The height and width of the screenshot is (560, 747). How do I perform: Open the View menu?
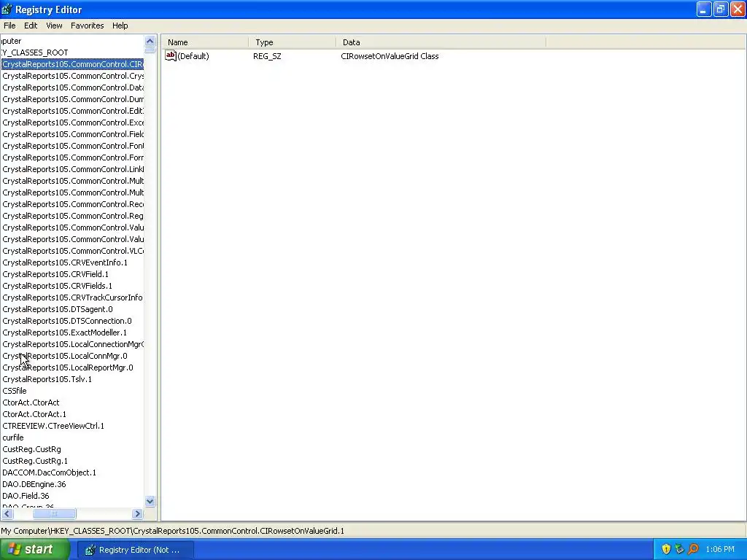coord(54,26)
